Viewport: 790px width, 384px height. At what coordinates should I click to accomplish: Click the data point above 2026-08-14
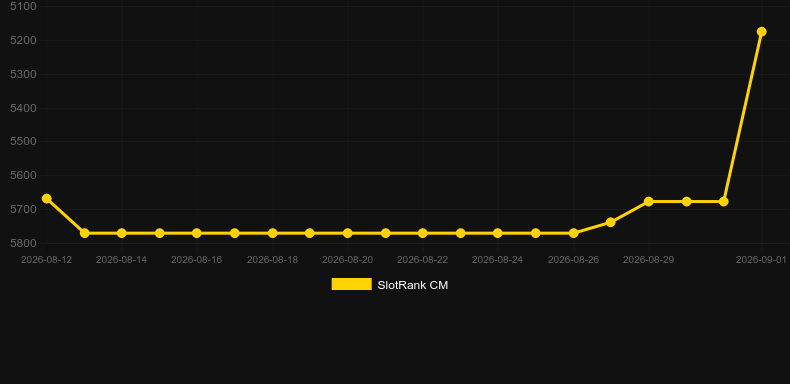coord(121,233)
